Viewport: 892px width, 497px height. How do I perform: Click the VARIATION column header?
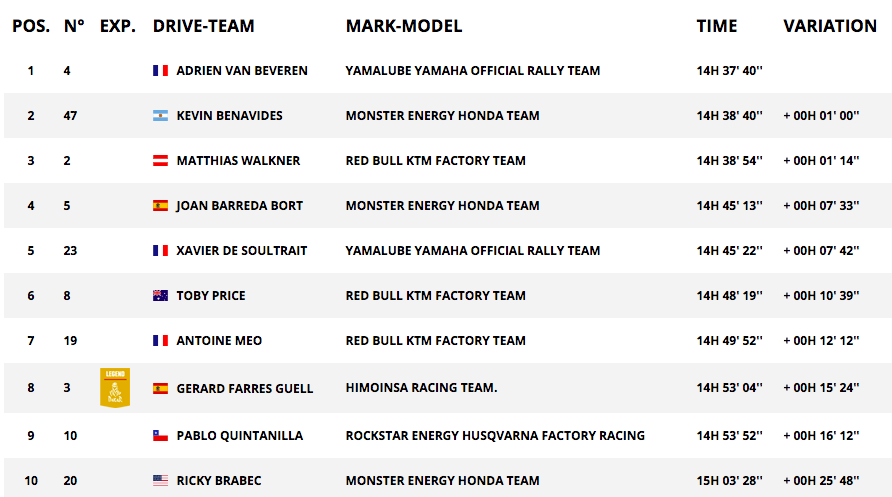point(830,26)
